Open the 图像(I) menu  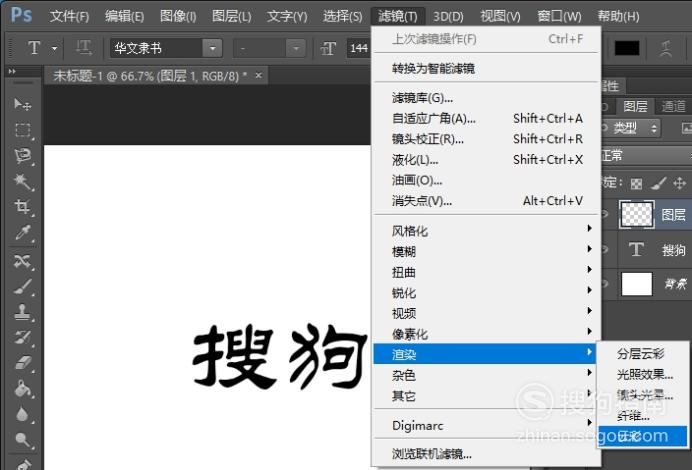tap(178, 16)
